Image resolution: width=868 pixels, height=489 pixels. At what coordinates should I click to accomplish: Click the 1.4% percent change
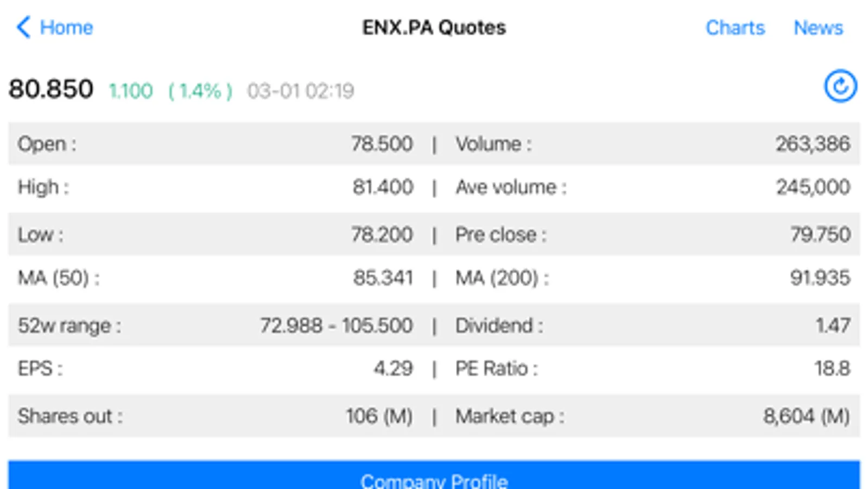pos(200,91)
